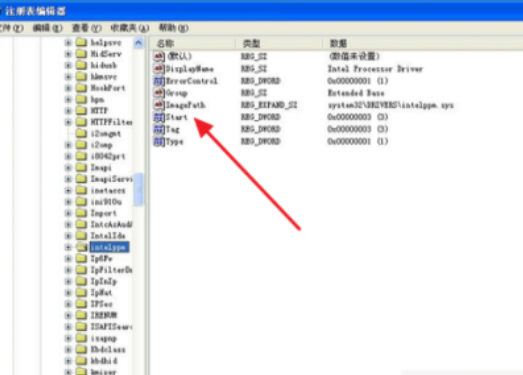Image resolution: width=523 pixels, height=375 pixels.
Task: Expand the HTTPFilter key
Action: 68,122
